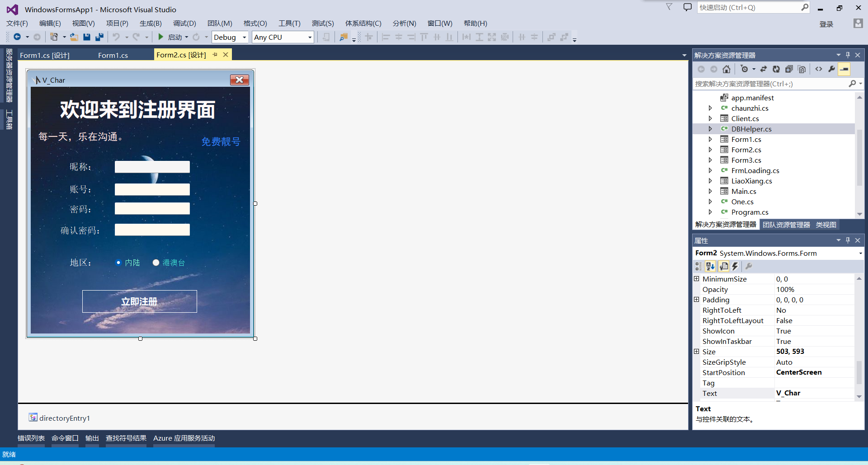Click the Alphabetical sort icon in Properties
The image size is (868, 465).
(x=711, y=266)
